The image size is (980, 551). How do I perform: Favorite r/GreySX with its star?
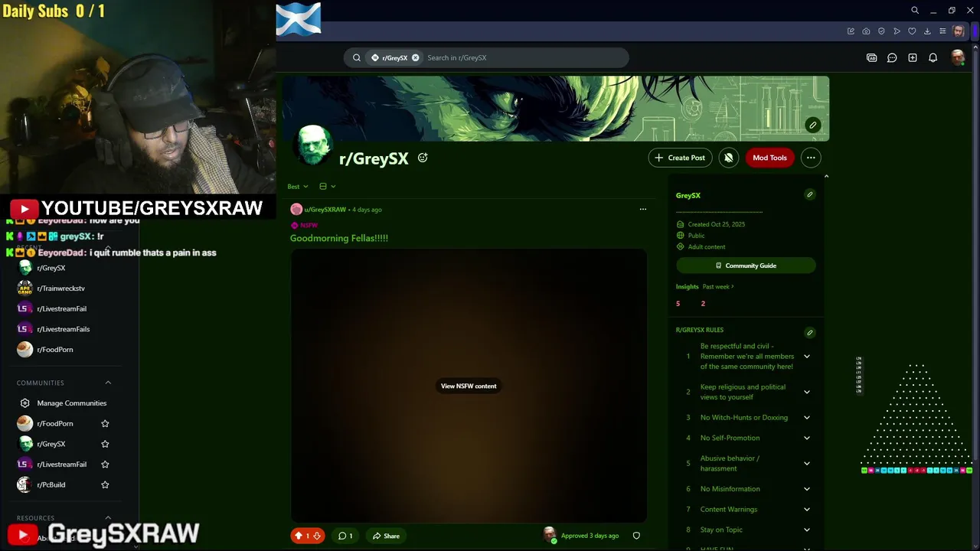tap(105, 444)
